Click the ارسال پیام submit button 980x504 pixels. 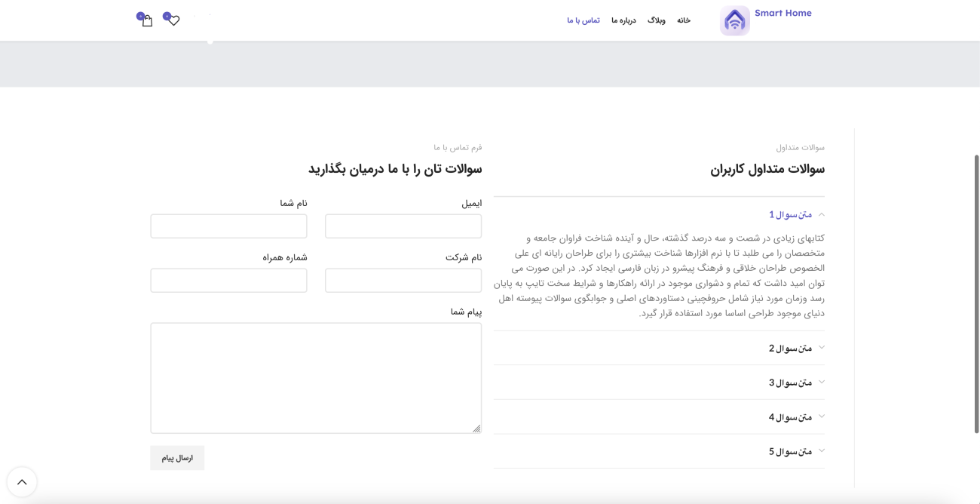pyautogui.click(x=177, y=457)
